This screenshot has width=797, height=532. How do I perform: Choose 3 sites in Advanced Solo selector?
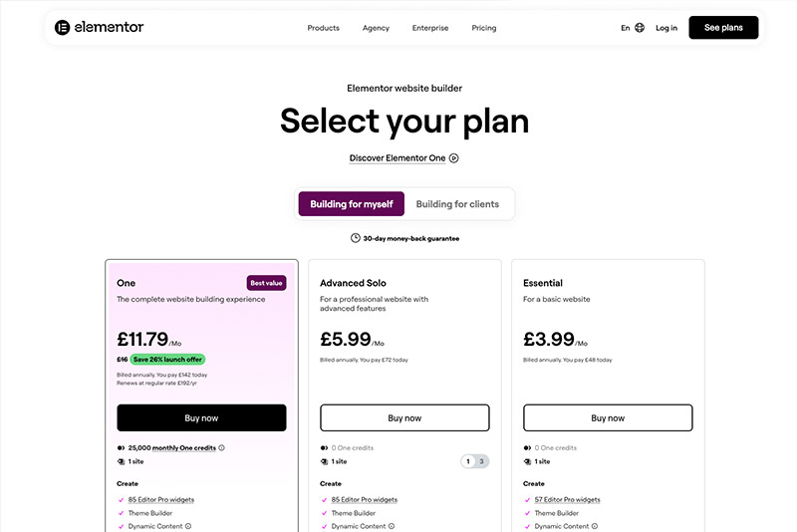pyautogui.click(x=482, y=461)
